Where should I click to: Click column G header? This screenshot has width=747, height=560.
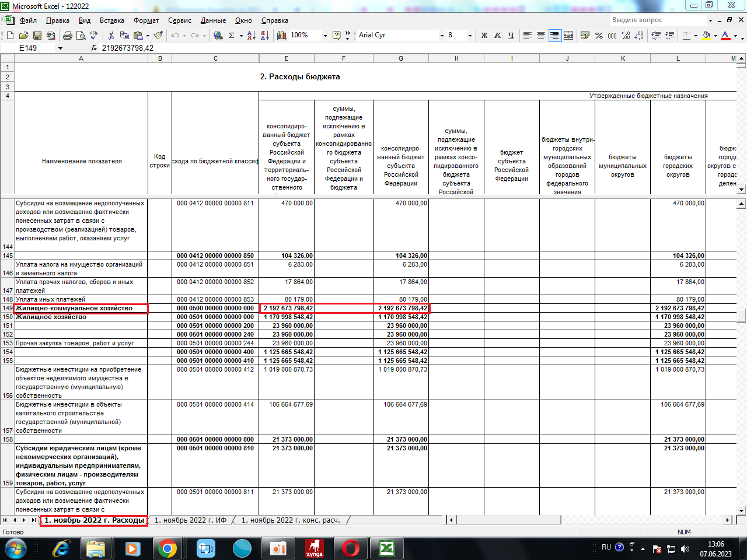coord(400,58)
